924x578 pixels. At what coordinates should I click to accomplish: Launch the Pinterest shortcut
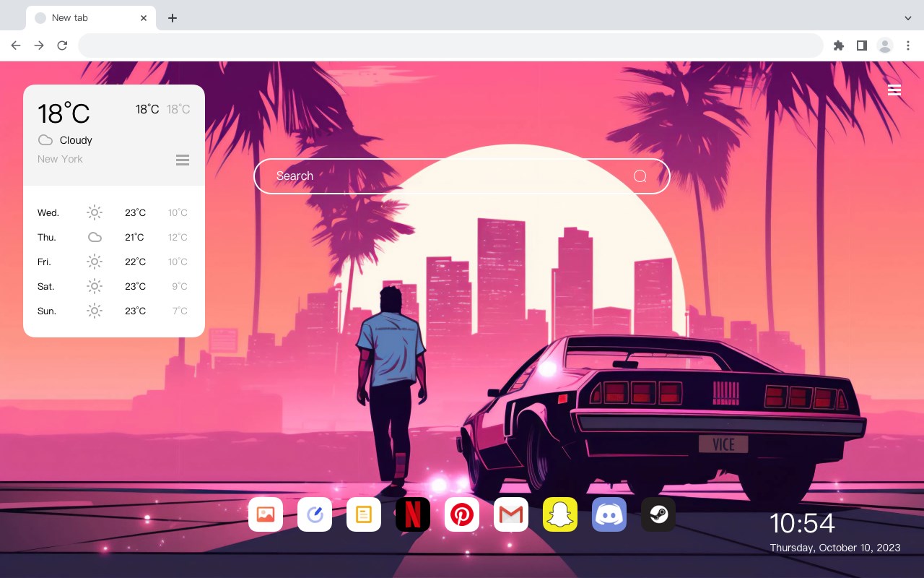pyautogui.click(x=462, y=514)
